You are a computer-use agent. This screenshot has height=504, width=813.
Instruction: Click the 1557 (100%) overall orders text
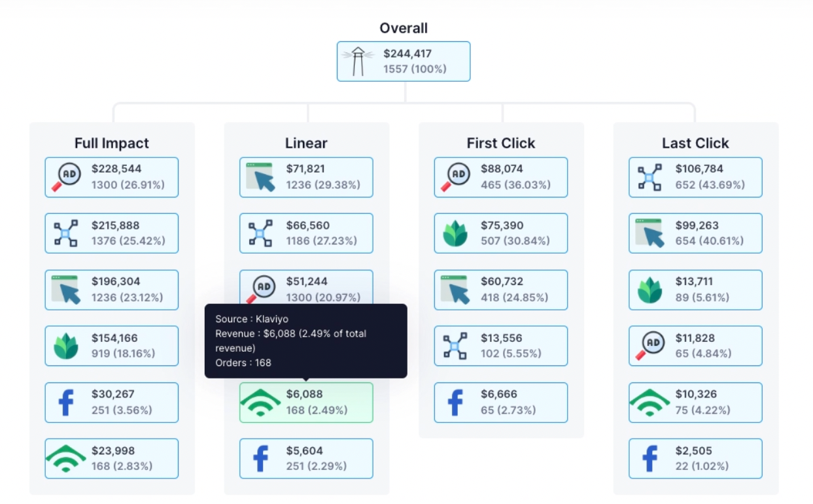(x=415, y=69)
